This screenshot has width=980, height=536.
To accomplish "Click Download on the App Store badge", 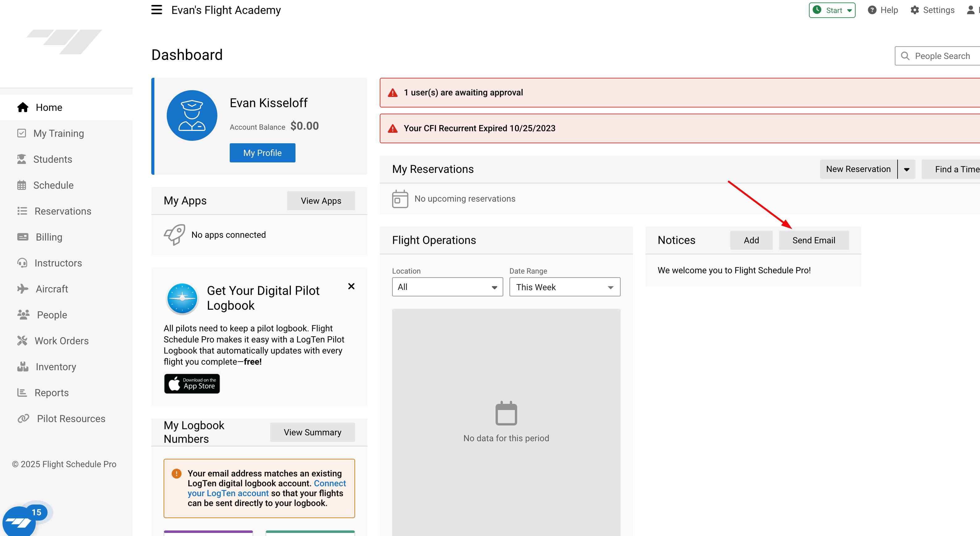I will pyautogui.click(x=192, y=383).
